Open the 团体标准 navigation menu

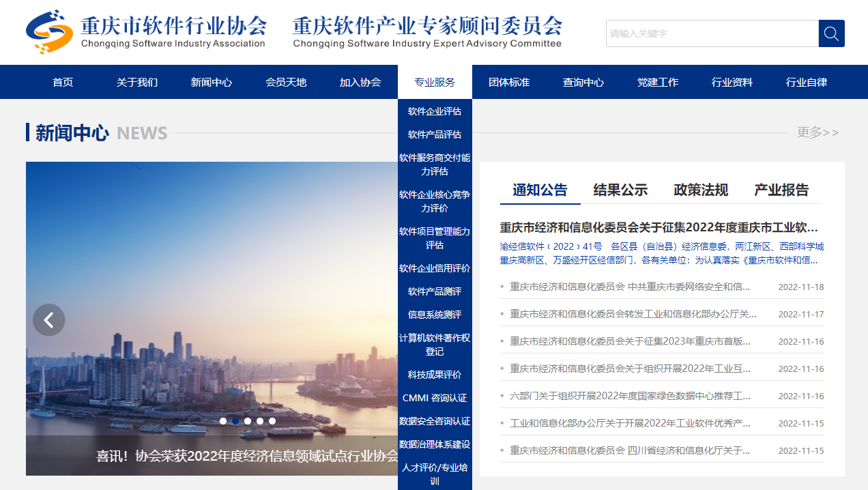[x=509, y=82]
